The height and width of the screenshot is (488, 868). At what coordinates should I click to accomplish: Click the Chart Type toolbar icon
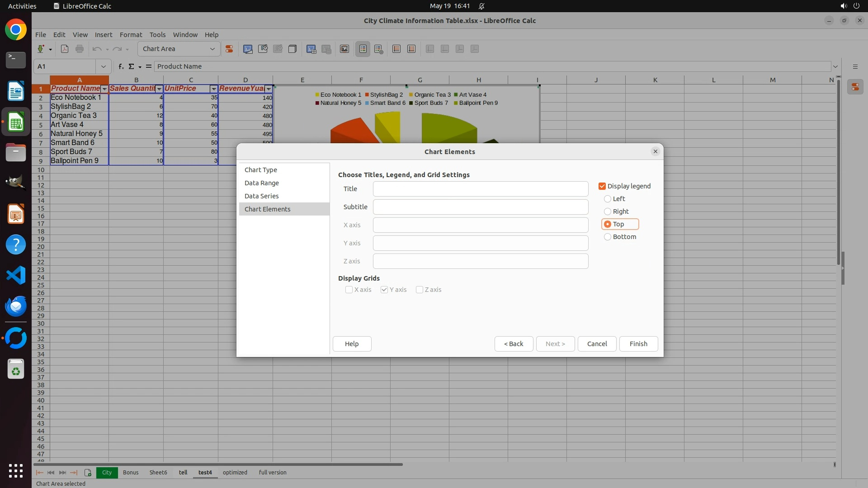248,49
